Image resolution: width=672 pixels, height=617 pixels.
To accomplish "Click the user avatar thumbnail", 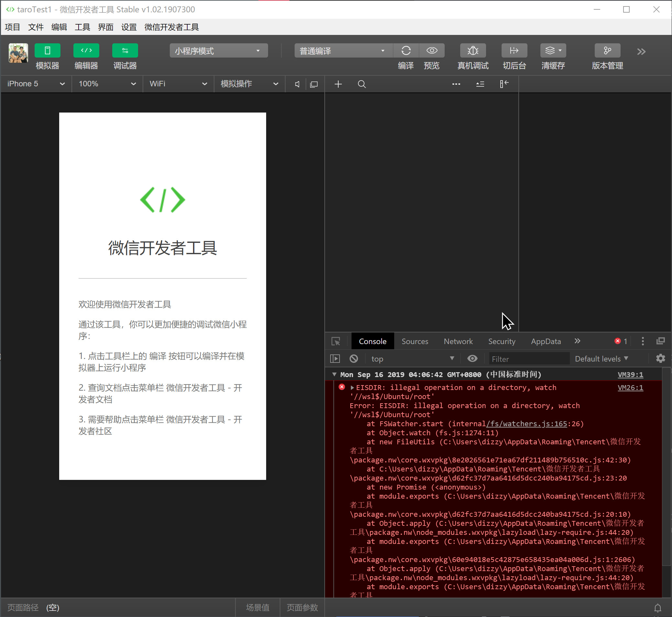I will coord(18,53).
